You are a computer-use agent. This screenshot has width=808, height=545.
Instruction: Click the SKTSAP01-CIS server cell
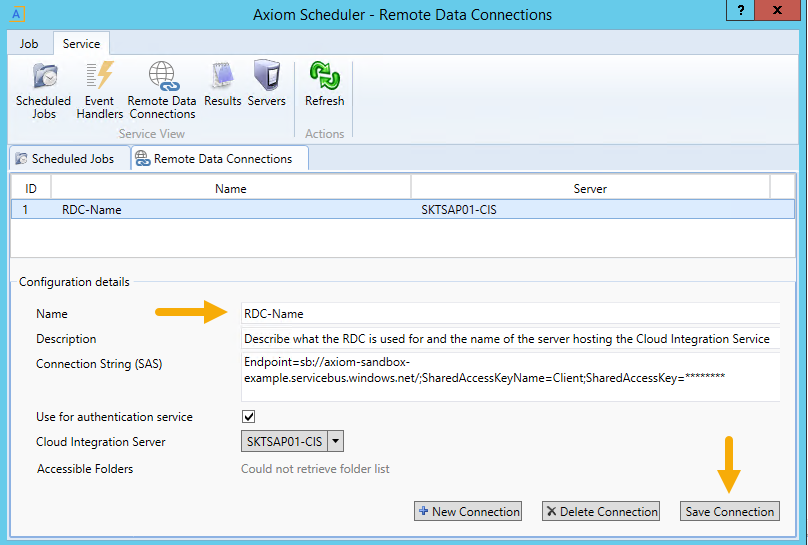(459, 210)
